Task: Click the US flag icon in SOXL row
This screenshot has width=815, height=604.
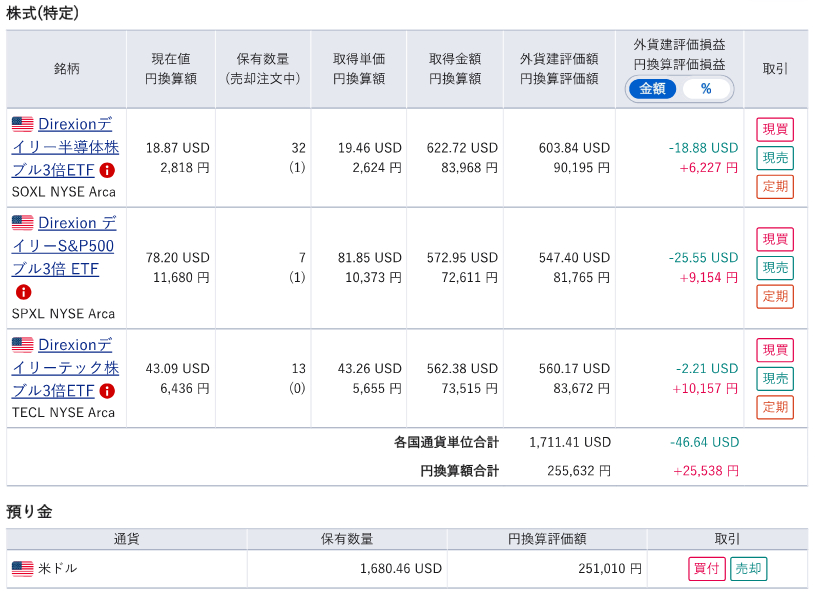Action: (x=22, y=124)
